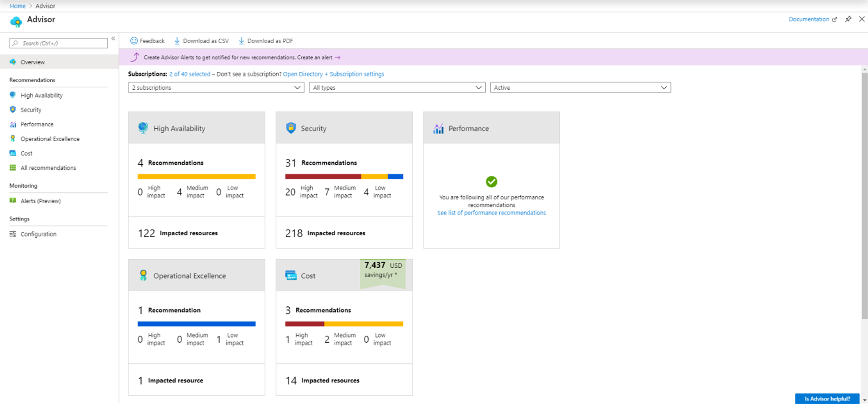This screenshot has width=868, height=404.
Task: Click the Performance chart icon in sidebar
Action: 13,124
